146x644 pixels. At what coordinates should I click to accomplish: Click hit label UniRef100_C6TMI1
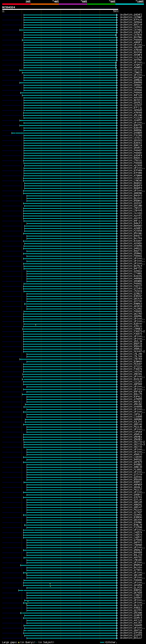(x=131, y=27)
